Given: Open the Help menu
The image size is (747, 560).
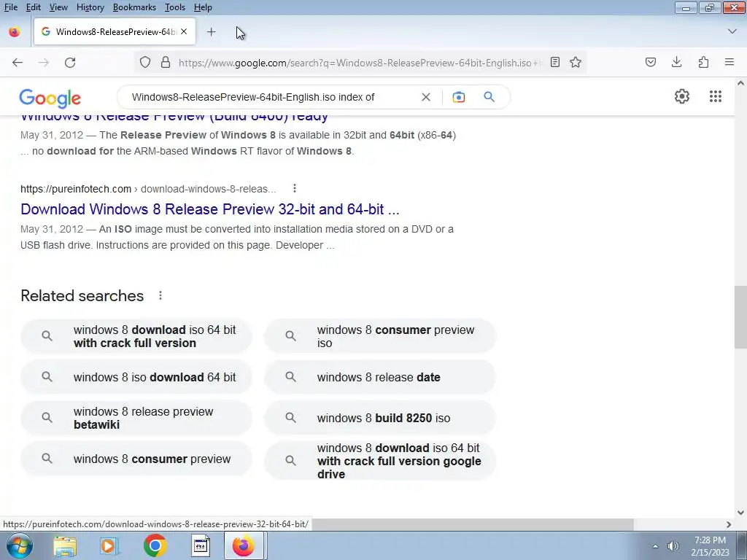Looking at the screenshot, I should [203, 7].
